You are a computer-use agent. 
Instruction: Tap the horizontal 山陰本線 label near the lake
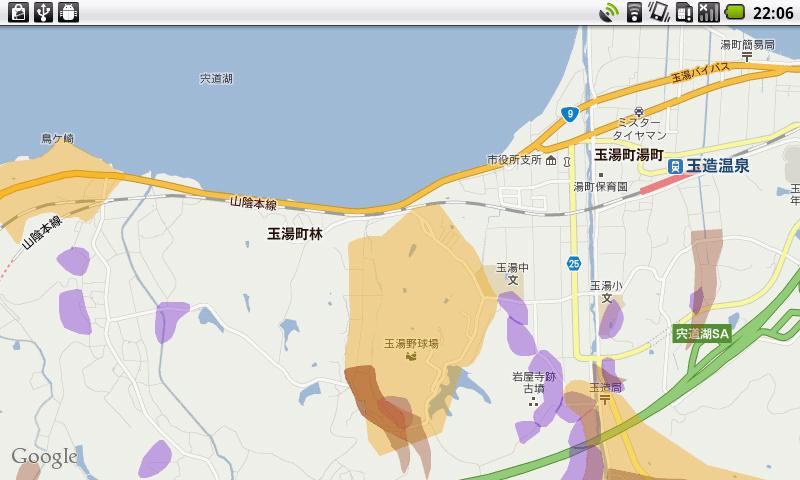[253, 203]
